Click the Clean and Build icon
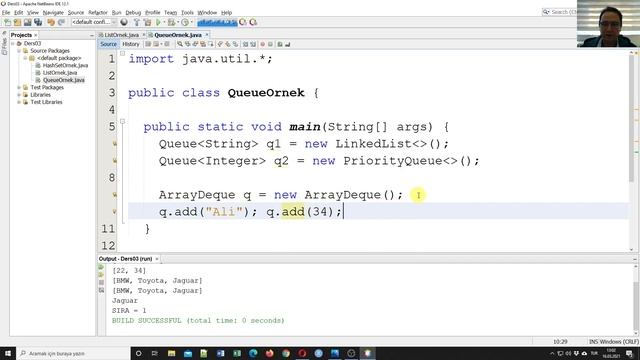The image size is (640, 360). click(147, 22)
